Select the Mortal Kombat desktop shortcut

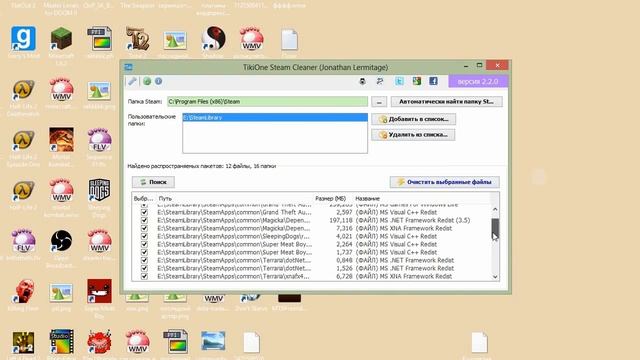pos(61,140)
